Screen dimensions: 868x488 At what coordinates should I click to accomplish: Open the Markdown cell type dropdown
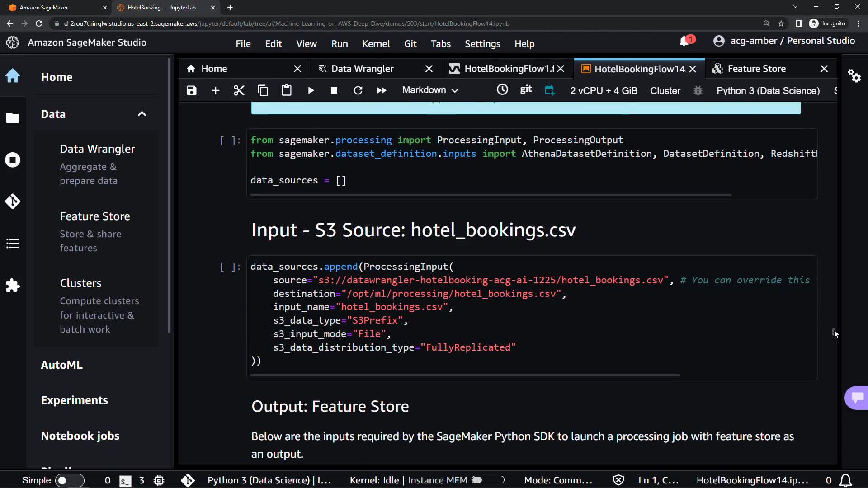pyautogui.click(x=430, y=90)
